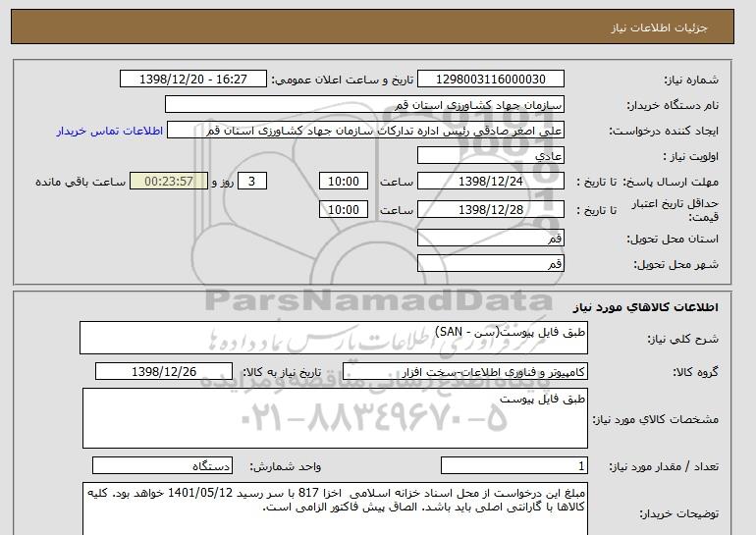Click the label استان محل تحویل
This screenshot has height=535, width=756.
click(673, 240)
